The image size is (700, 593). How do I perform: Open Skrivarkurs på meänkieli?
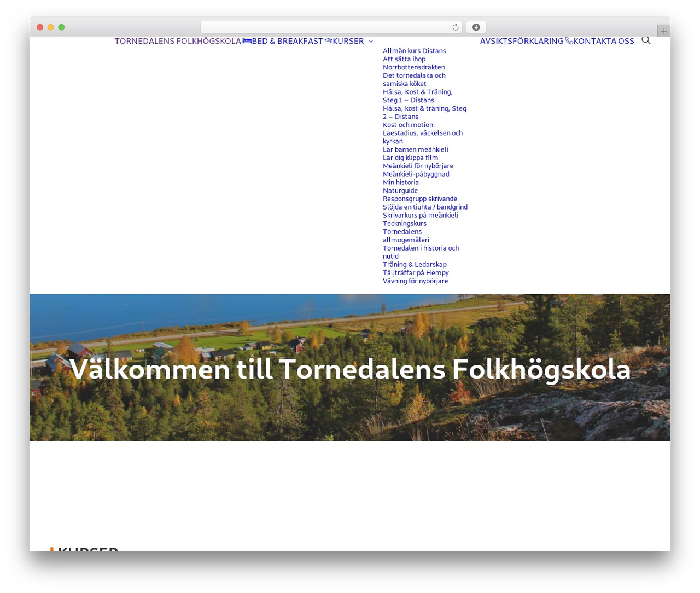(x=421, y=215)
